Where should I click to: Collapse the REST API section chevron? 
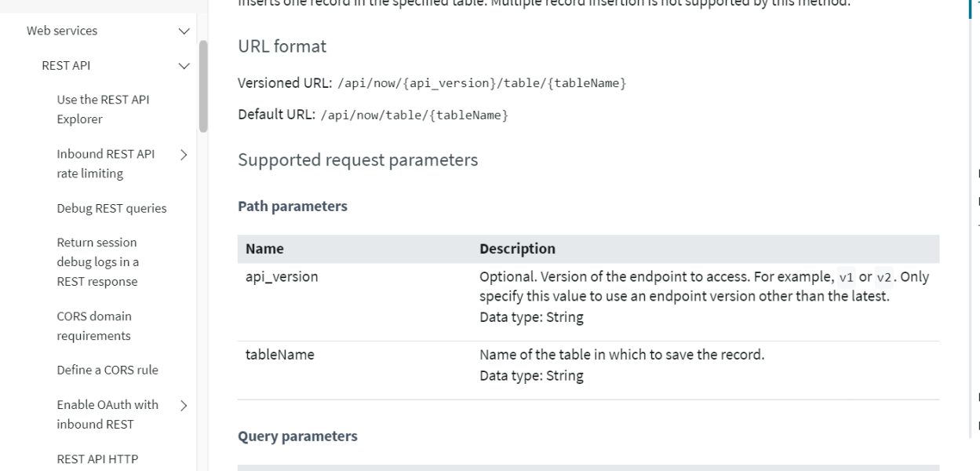pyautogui.click(x=184, y=66)
